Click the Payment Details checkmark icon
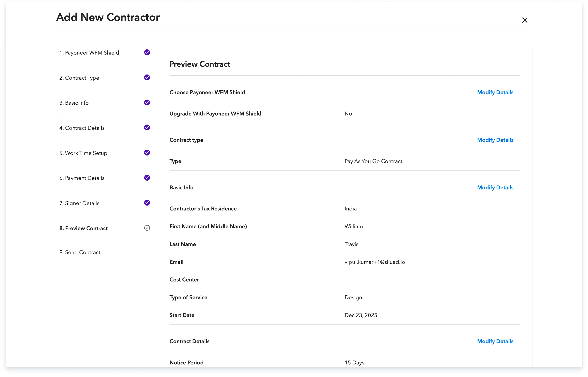Image resolution: width=588 pixels, height=377 pixels. (x=147, y=178)
